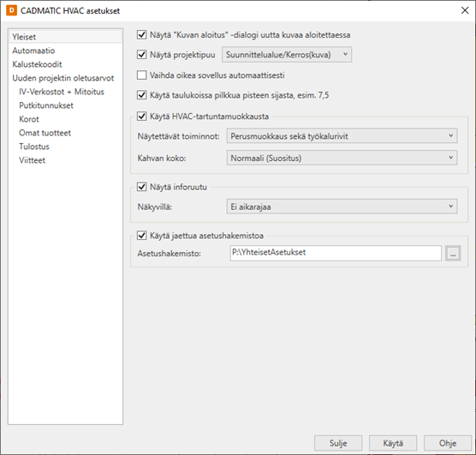Open the Suunnittelualue/Kerros(kuva) dropdown

point(287,55)
